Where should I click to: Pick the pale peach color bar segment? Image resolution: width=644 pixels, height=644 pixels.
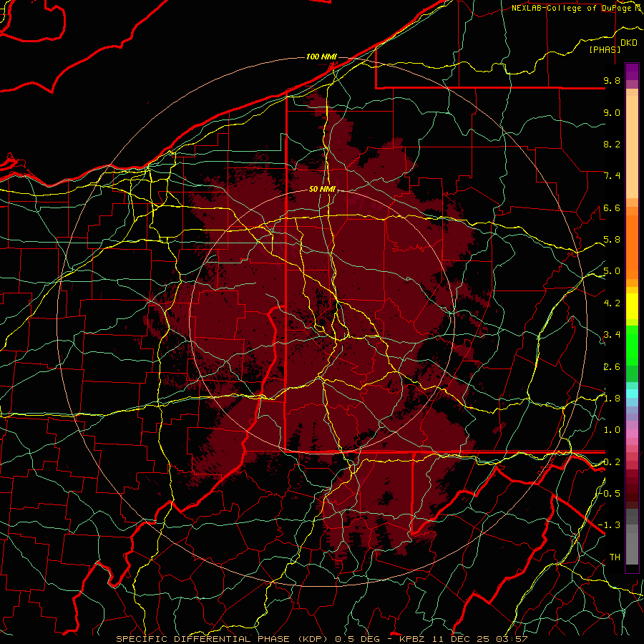pos(632,147)
